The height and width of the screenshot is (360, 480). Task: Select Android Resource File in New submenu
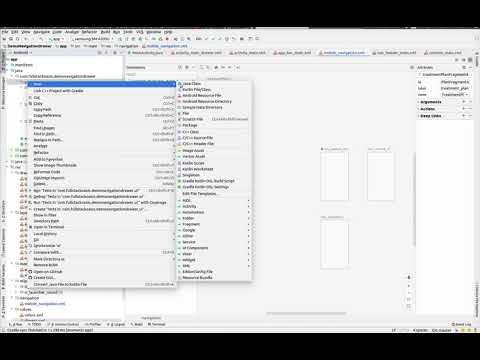(x=214, y=95)
